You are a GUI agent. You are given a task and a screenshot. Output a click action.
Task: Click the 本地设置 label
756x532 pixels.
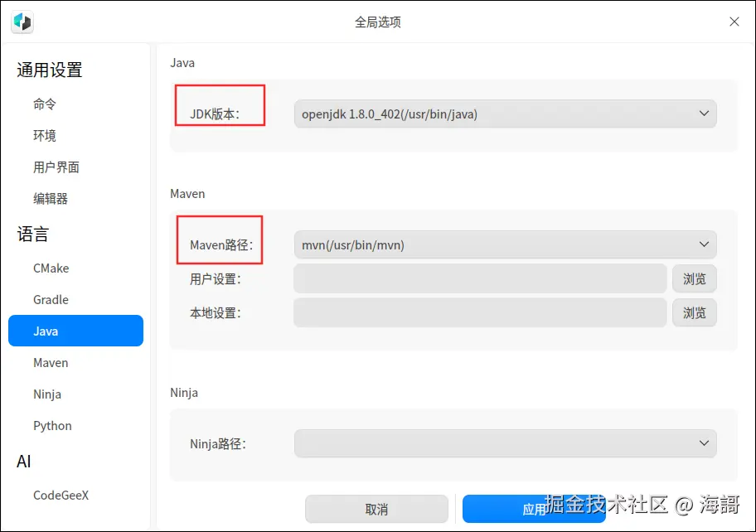click(x=215, y=313)
